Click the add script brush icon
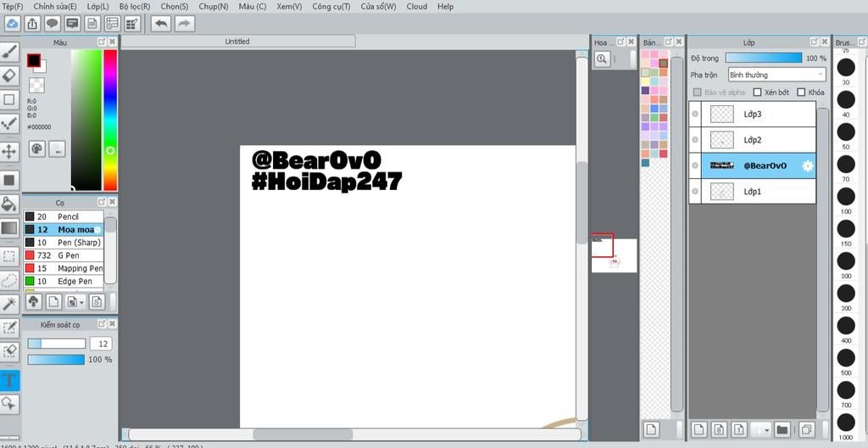 click(97, 301)
